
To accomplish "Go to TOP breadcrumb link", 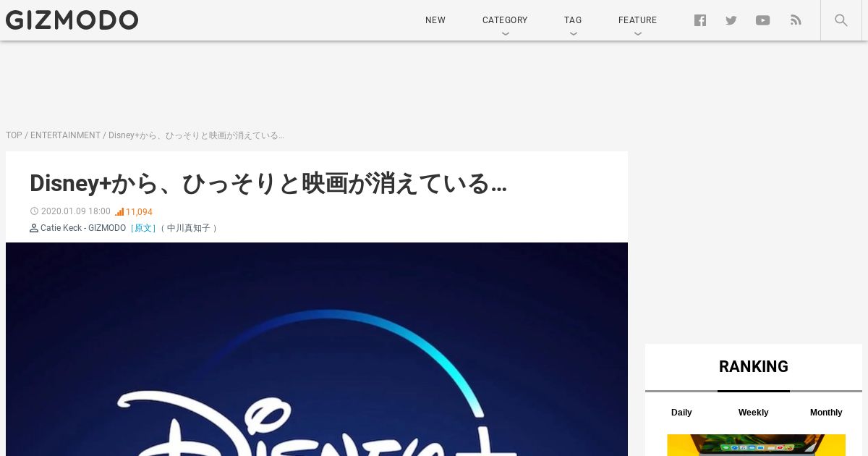I will pos(14,135).
